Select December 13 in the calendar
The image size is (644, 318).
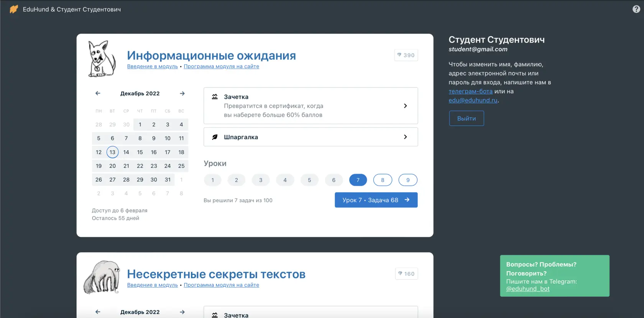(x=112, y=152)
